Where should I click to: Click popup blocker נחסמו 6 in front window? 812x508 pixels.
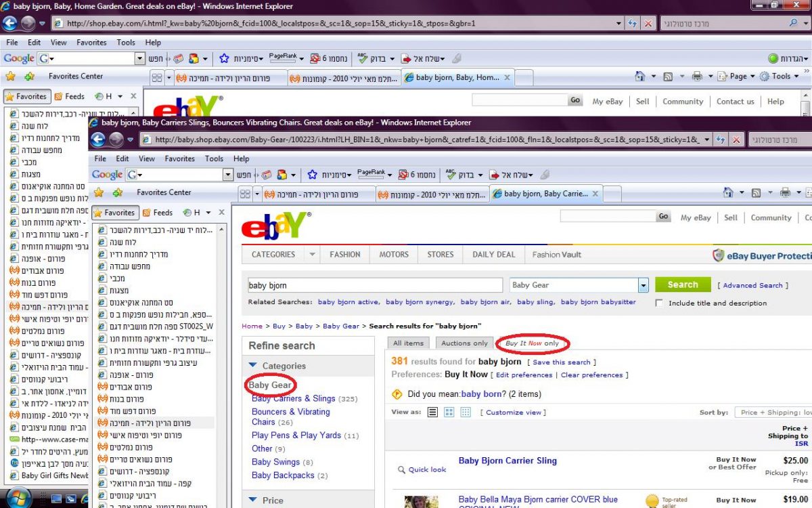coord(418,175)
